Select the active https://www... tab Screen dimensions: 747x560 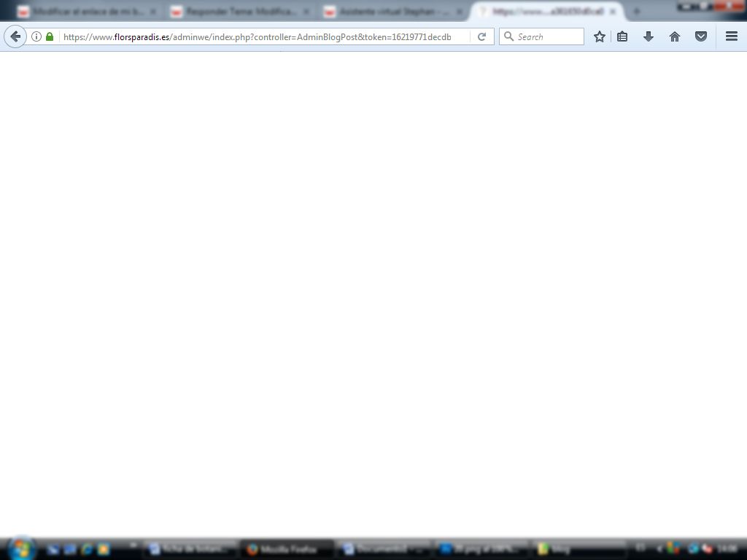(x=547, y=12)
